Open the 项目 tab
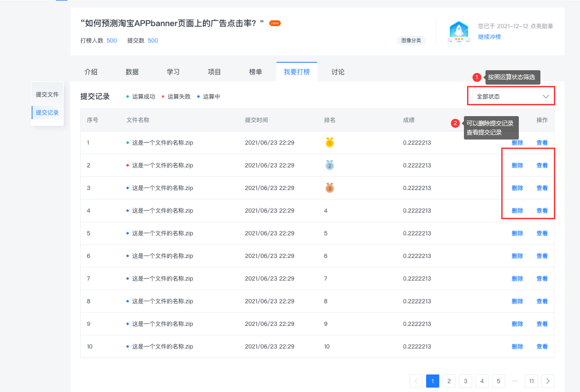 click(x=214, y=72)
